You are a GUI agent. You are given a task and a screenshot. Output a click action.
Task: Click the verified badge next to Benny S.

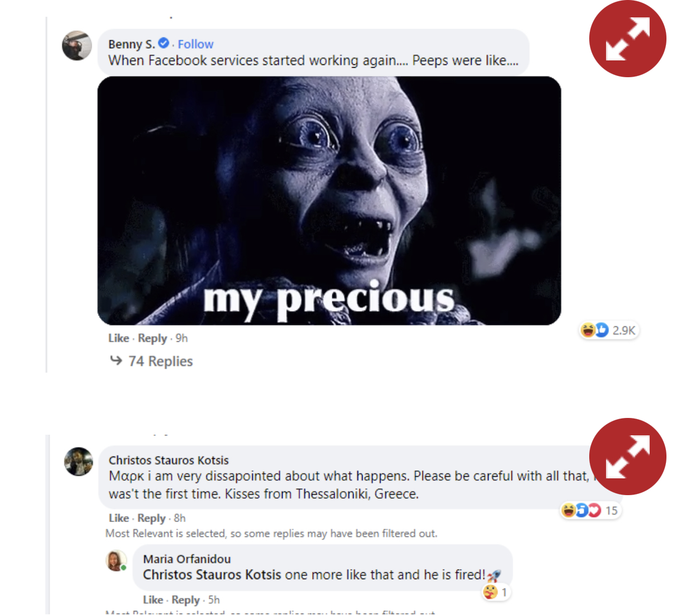163,43
